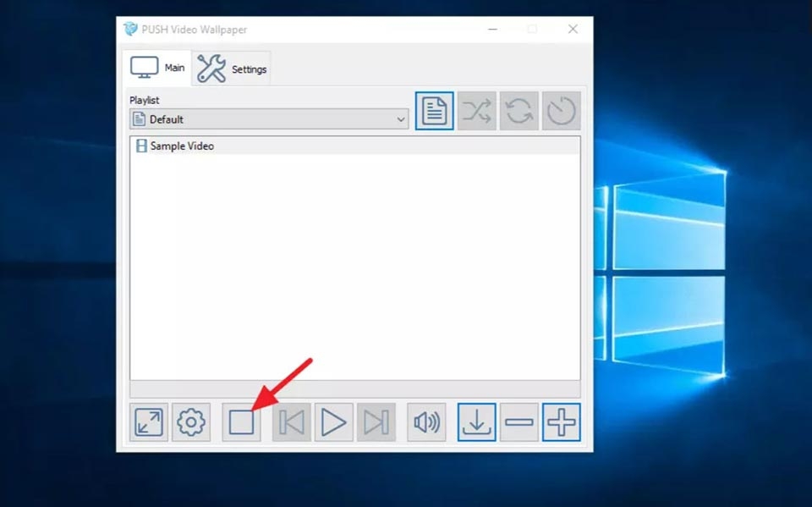
Task: Select the Sample Video playlist entry
Action: pos(179,146)
